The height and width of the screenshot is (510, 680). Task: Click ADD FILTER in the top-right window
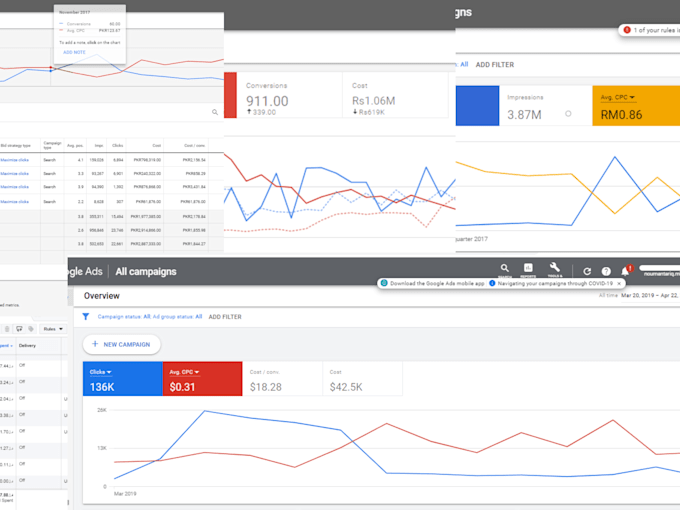click(x=495, y=65)
